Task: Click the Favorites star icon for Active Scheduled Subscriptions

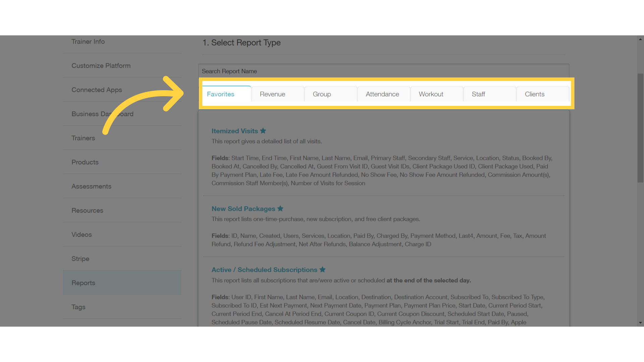Action: coord(323,269)
